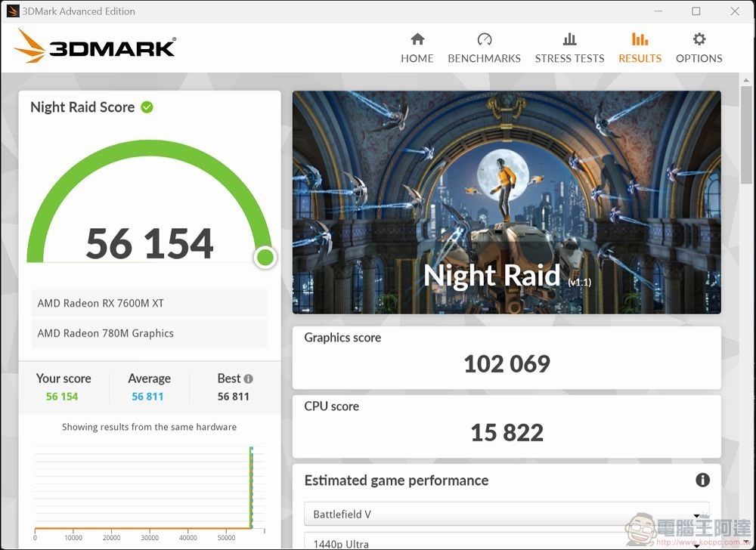
Task: Maximize the 3DMark window
Action: click(696, 11)
